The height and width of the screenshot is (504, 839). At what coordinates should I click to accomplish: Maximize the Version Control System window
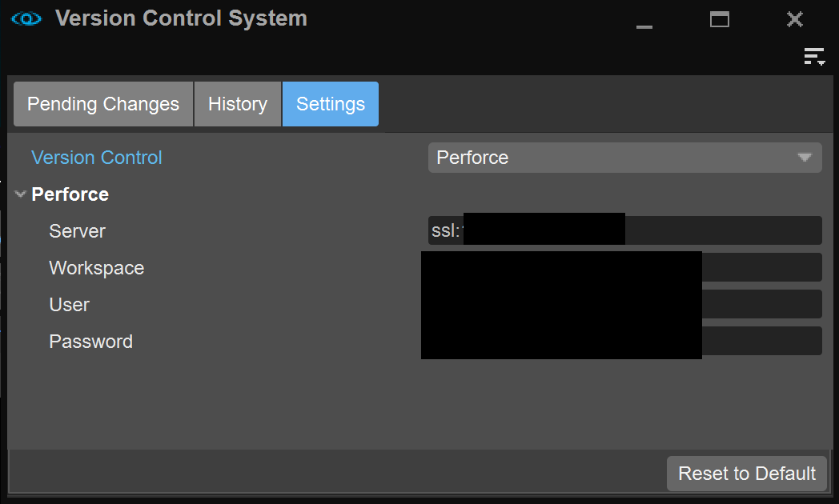point(720,19)
